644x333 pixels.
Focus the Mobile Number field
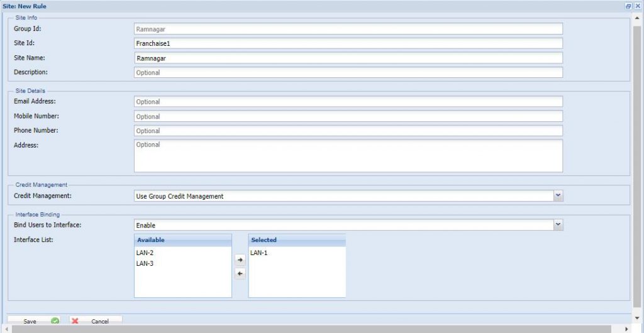pos(348,116)
